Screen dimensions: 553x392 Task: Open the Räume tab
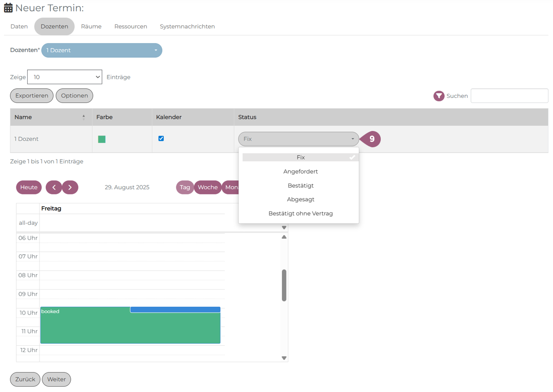tap(91, 26)
